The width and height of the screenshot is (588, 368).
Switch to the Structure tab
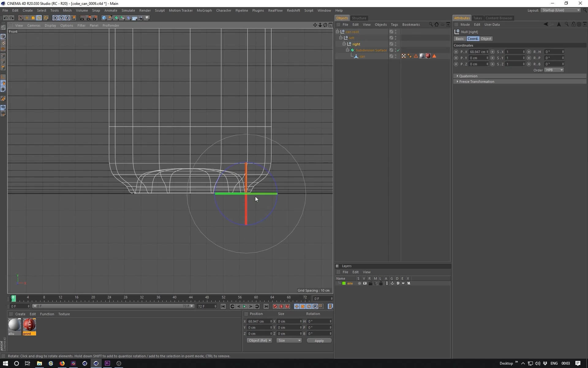359,18
